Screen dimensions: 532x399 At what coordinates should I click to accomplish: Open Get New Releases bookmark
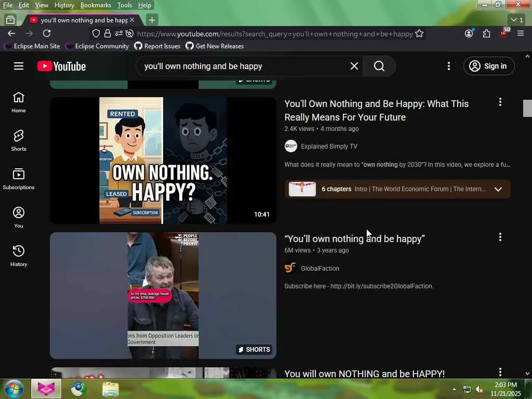point(215,46)
